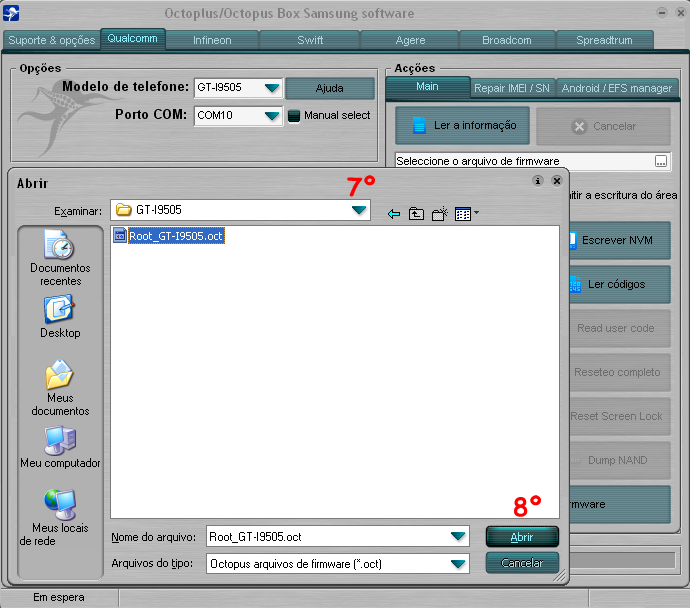Click Abrir to open the file
The image size is (690, 608).
(x=522, y=537)
